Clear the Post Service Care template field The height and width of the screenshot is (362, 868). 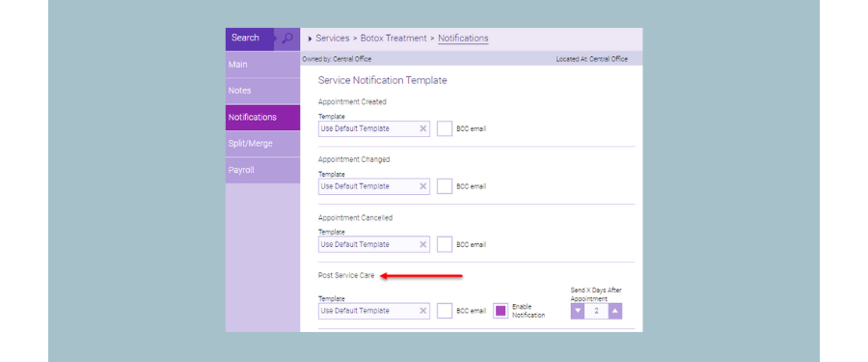423,311
